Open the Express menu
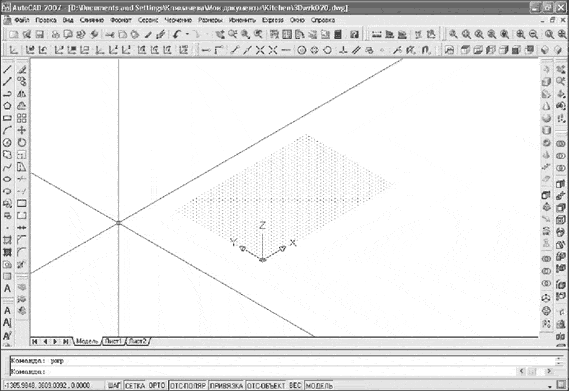Screen dimensions: 569x391 273,20
